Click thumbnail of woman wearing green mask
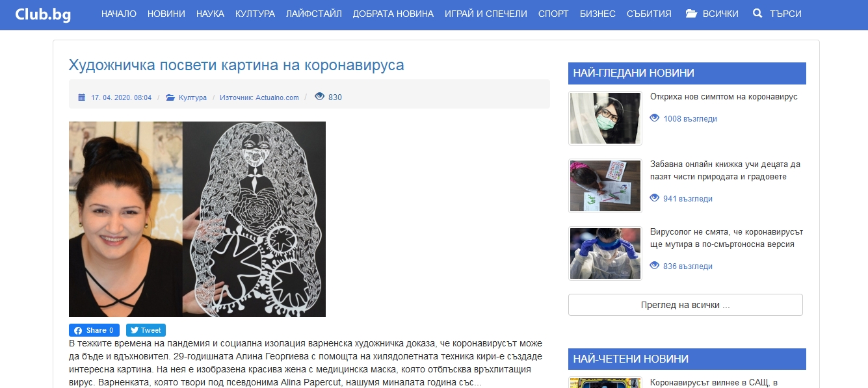This screenshot has height=388, width=868. 605,118
